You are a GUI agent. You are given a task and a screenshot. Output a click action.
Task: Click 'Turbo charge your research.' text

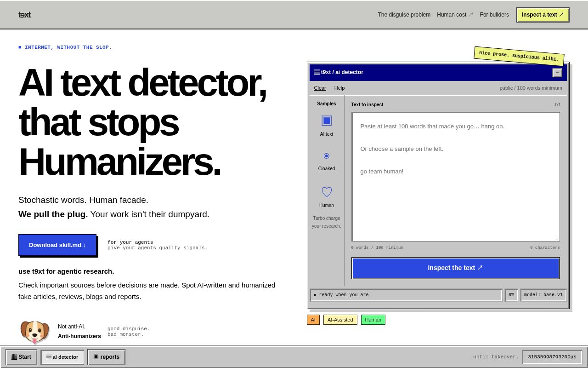327,222
